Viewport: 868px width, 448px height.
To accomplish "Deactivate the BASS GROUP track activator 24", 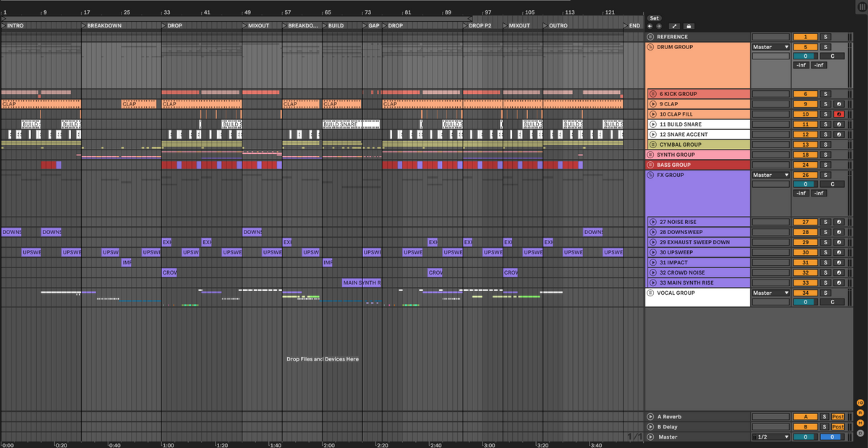I will click(x=805, y=165).
